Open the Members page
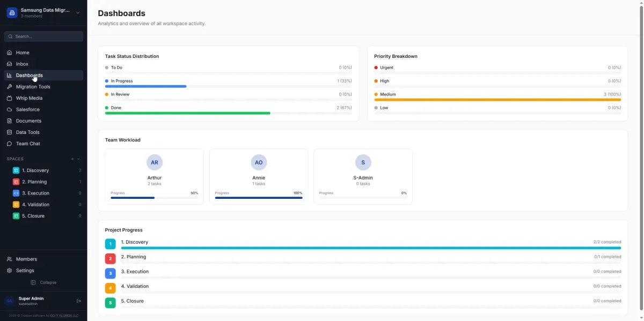This screenshot has height=321, width=644. tap(26, 259)
